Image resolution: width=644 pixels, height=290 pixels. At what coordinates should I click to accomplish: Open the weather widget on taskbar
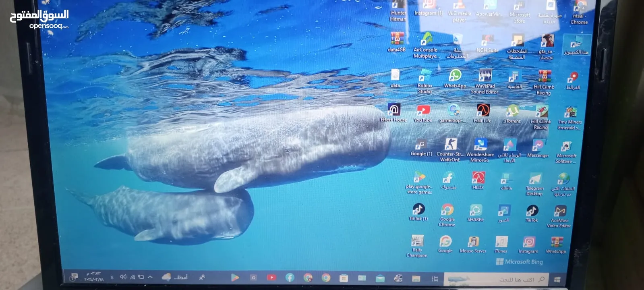[175, 277]
